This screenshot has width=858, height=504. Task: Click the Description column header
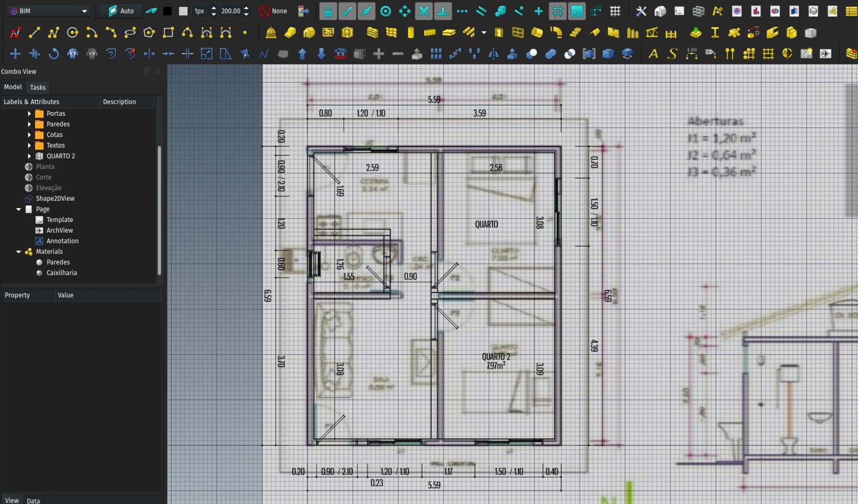tap(127, 102)
